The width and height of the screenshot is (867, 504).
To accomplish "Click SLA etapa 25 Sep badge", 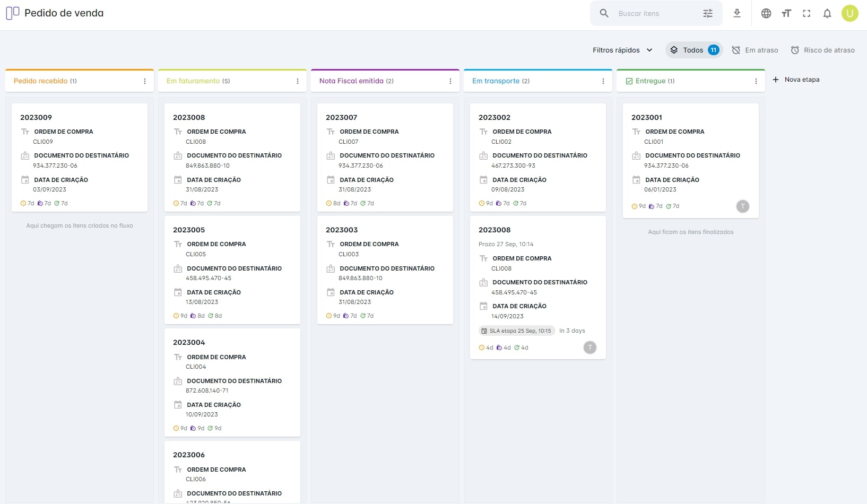I will [x=517, y=331].
